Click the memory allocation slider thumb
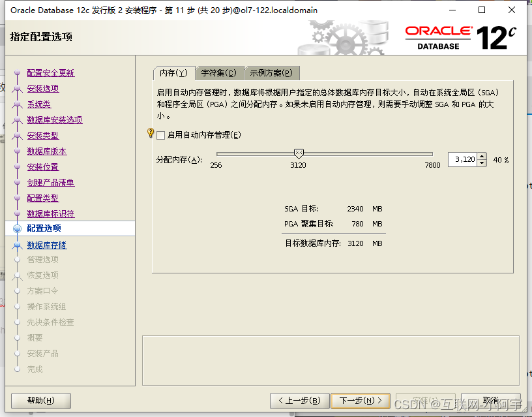Image resolution: width=532 pixels, height=417 pixels. [299, 153]
